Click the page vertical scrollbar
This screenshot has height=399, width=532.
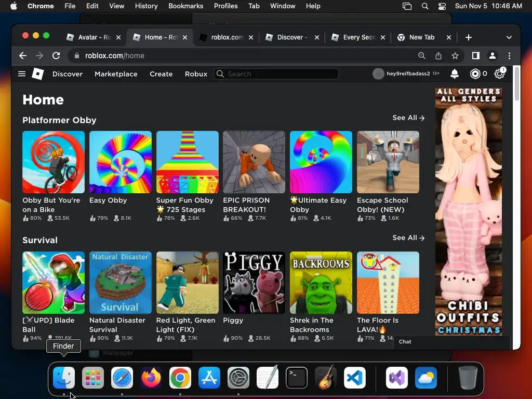click(517, 84)
